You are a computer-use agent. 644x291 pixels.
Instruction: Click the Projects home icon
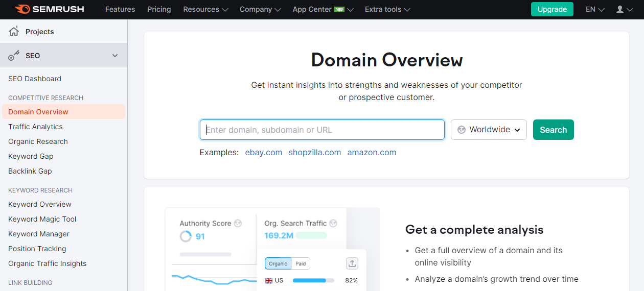pyautogui.click(x=14, y=32)
